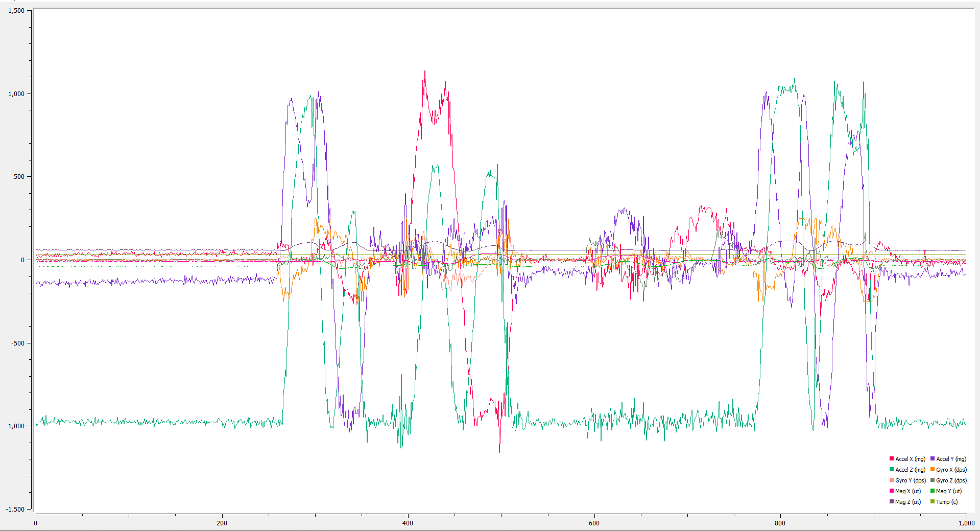This screenshot has width=980, height=531.
Task: Select the Mag Y (ut) legend label
Action: 949,491
